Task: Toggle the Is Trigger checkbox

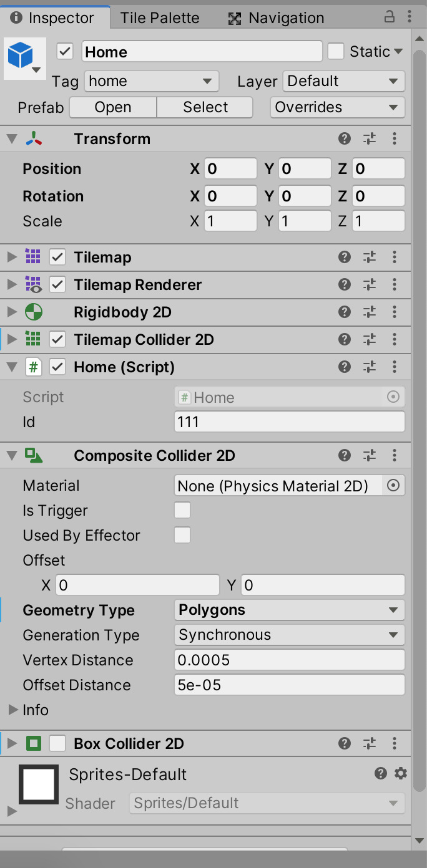Action: point(182,511)
